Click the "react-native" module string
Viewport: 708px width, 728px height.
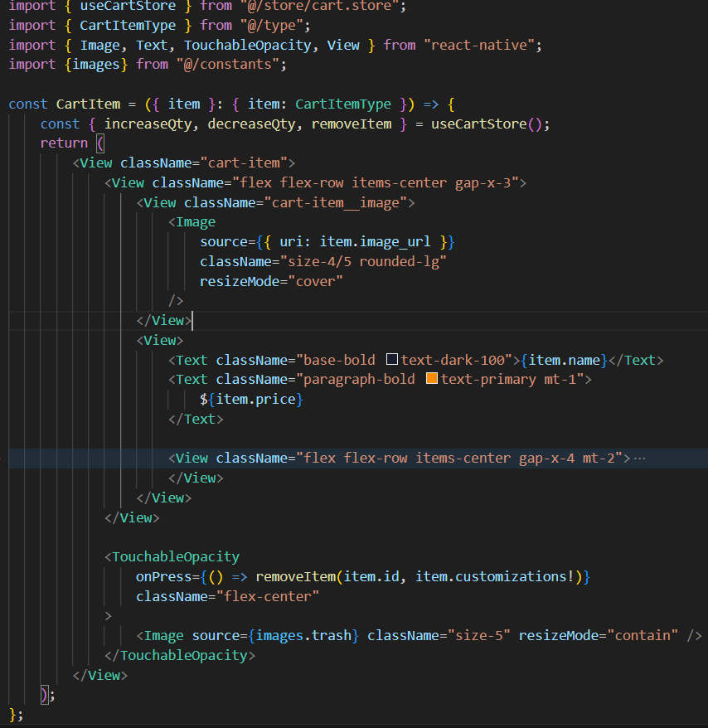[479, 45]
